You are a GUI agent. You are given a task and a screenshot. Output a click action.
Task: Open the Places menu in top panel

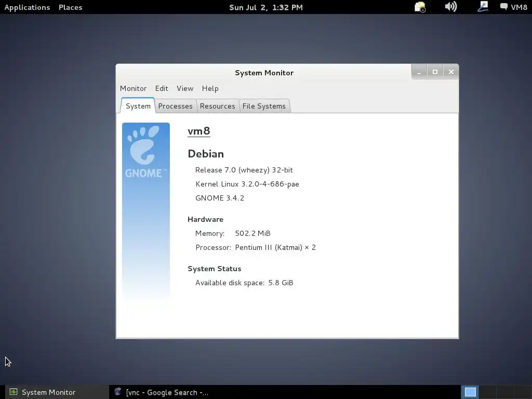70,7
